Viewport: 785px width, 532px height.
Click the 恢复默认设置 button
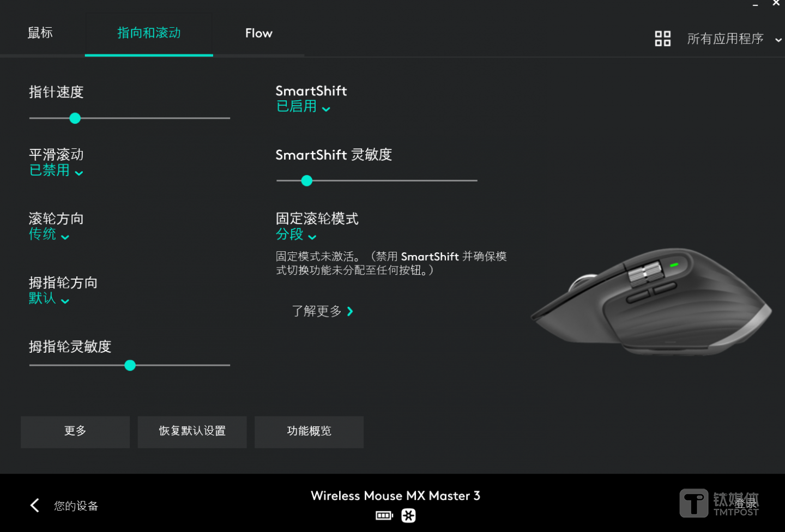(192, 432)
